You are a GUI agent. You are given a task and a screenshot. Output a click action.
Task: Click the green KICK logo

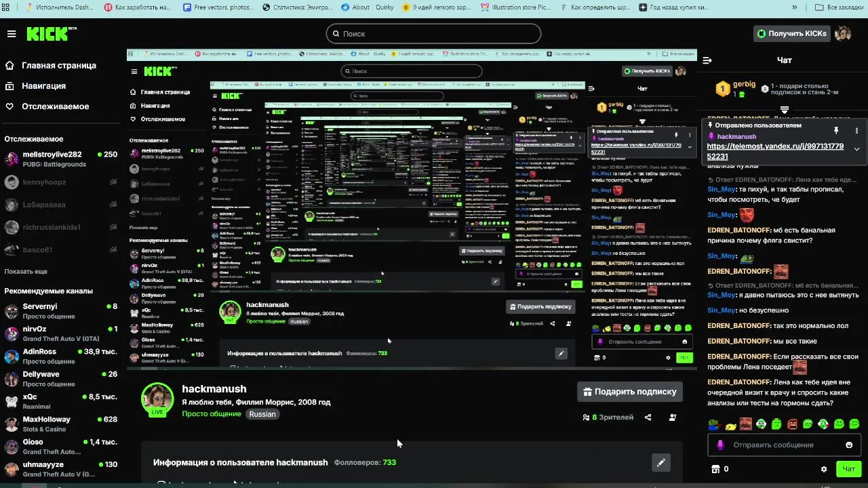tap(52, 33)
